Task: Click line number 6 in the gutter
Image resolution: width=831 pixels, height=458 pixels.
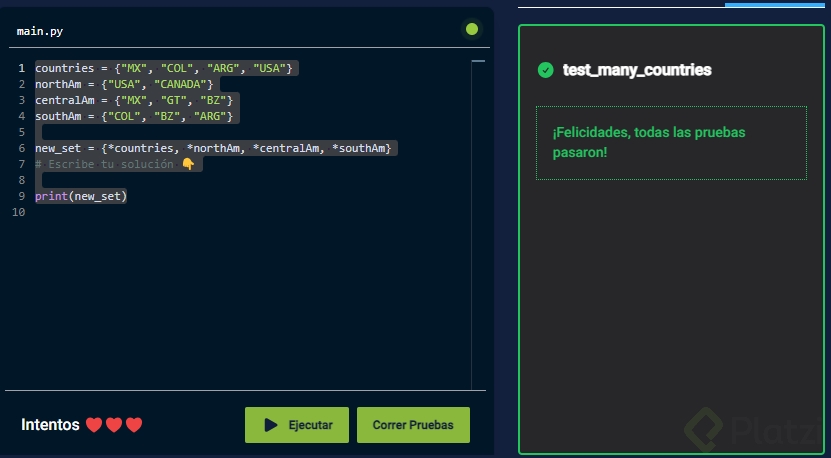Action: pyautogui.click(x=22, y=148)
